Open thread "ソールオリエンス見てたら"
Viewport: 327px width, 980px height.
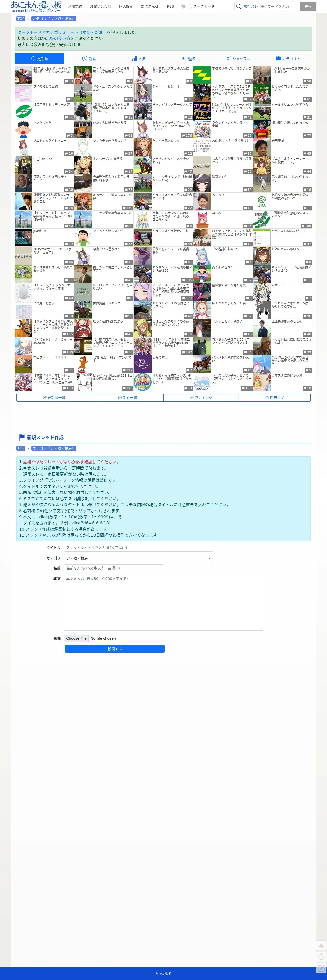pos(290,105)
